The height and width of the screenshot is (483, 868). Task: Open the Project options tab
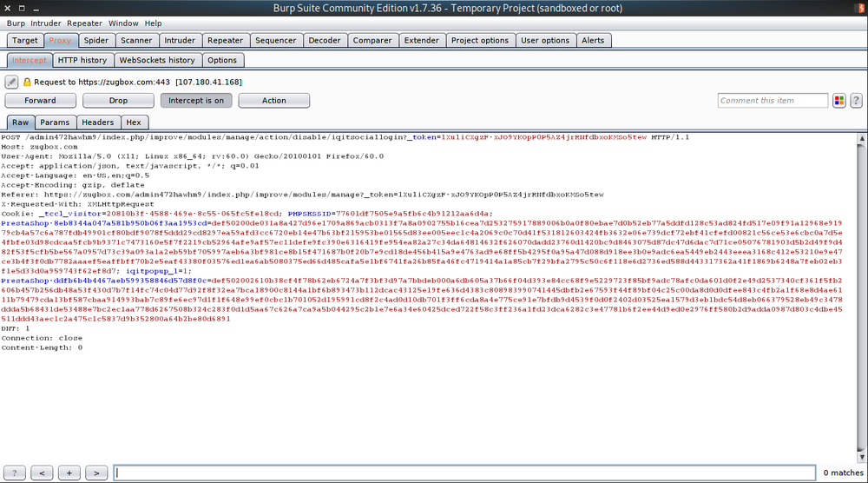(x=480, y=41)
